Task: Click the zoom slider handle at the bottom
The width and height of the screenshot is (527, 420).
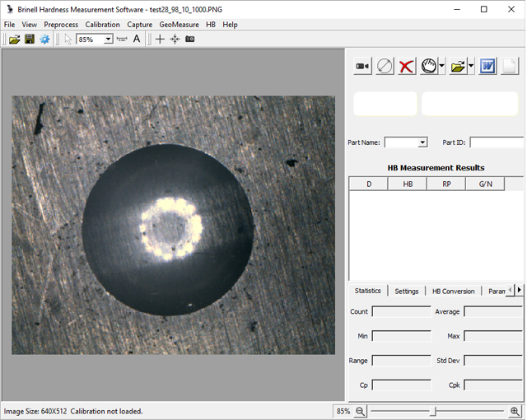Action: click(x=434, y=411)
